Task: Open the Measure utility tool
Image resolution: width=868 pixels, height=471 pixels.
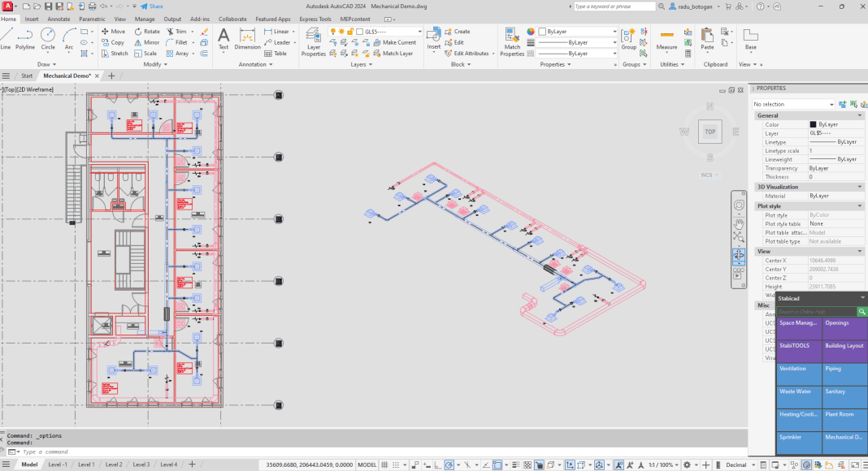Action: pyautogui.click(x=666, y=39)
